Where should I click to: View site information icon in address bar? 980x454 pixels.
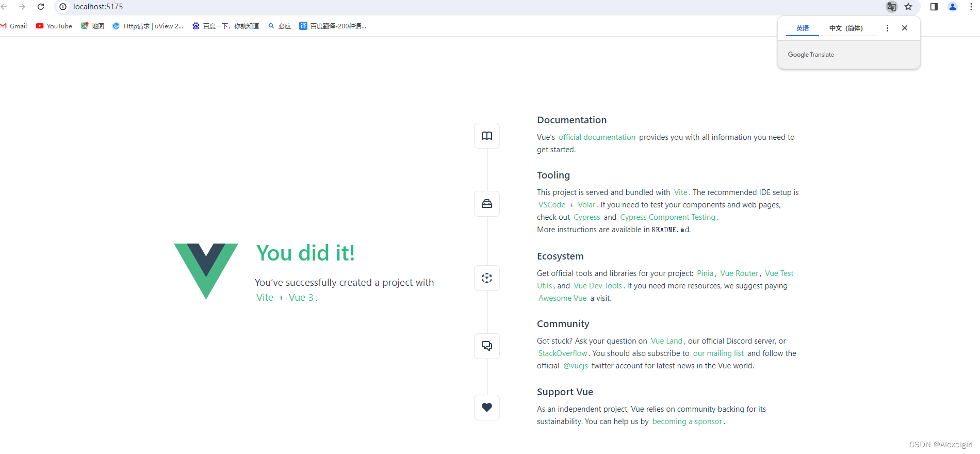point(63,7)
